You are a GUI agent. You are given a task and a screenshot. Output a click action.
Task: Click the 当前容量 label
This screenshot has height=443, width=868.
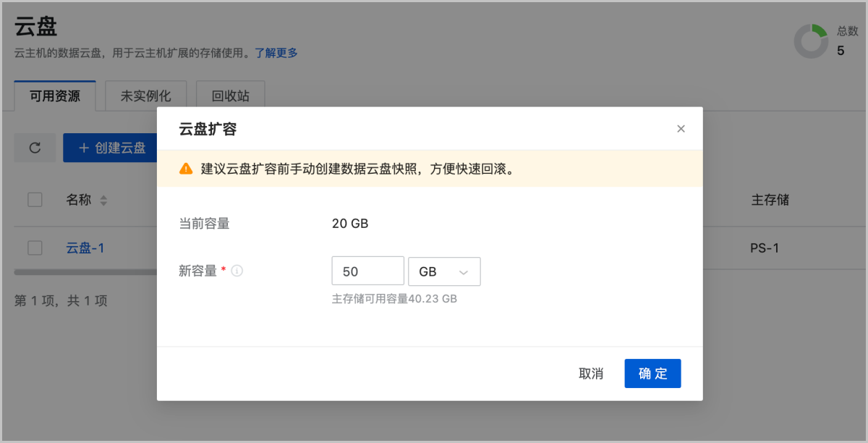click(x=205, y=224)
